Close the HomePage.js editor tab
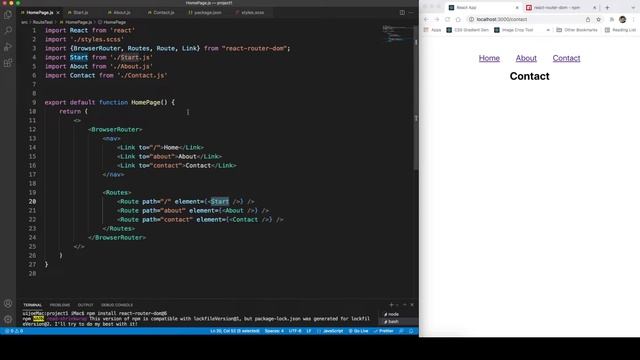The width and height of the screenshot is (640, 360). pos(58,13)
